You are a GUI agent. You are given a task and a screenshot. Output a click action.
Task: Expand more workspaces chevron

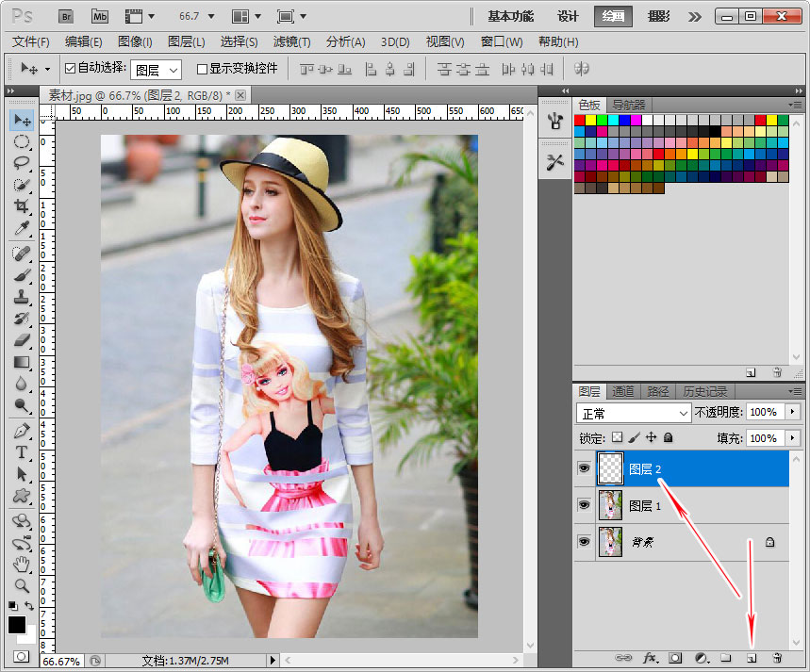pyautogui.click(x=694, y=17)
